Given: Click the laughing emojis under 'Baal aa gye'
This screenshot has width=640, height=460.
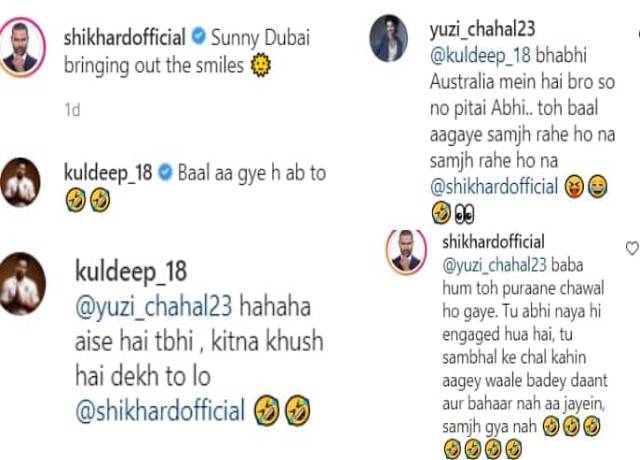Looking at the screenshot, I should tap(88, 200).
